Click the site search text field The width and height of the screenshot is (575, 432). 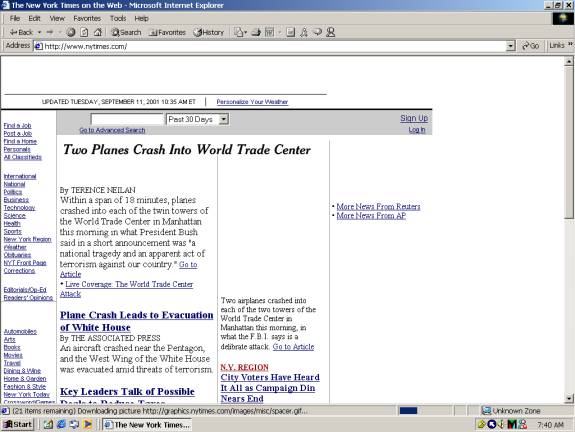pyautogui.click(x=127, y=119)
